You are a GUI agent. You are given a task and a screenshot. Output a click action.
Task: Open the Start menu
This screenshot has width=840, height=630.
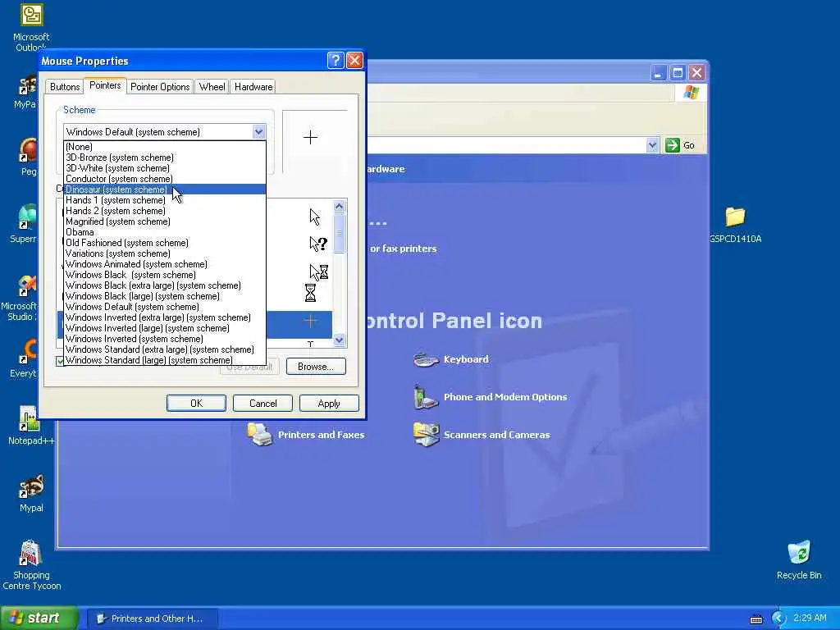39,619
